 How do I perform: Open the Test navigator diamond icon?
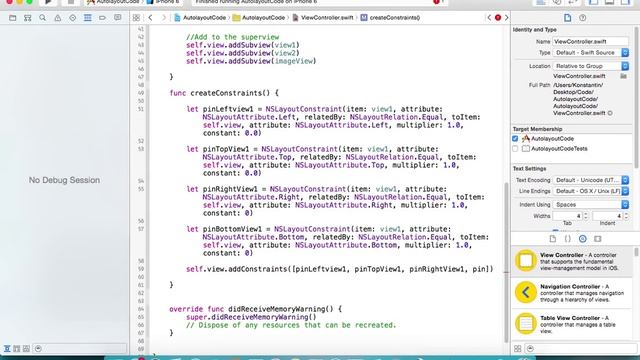pyautogui.click(x=73, y=18)
